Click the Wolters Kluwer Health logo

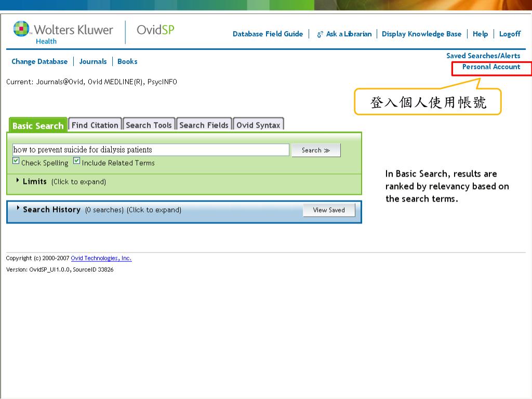(x=63, y=33)
